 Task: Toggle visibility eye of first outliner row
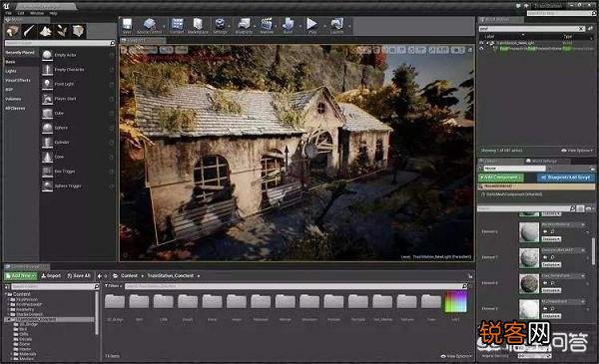482,43
